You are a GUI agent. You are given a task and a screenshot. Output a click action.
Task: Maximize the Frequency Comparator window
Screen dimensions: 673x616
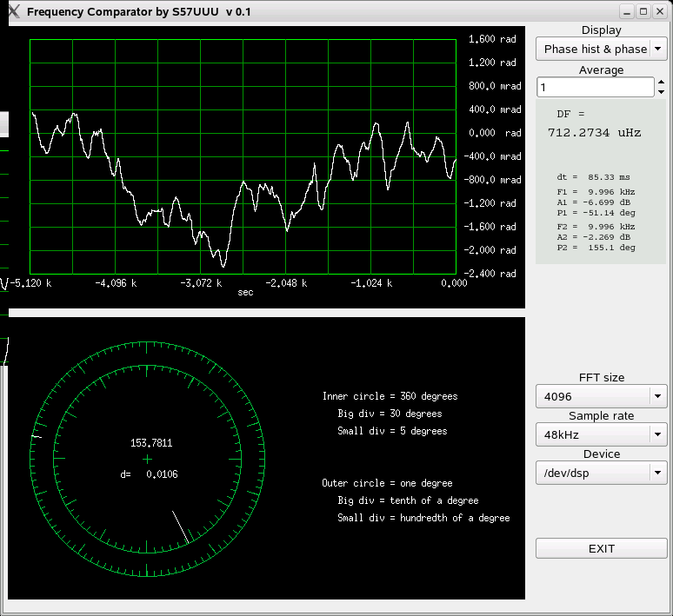(x=643, y=11)
